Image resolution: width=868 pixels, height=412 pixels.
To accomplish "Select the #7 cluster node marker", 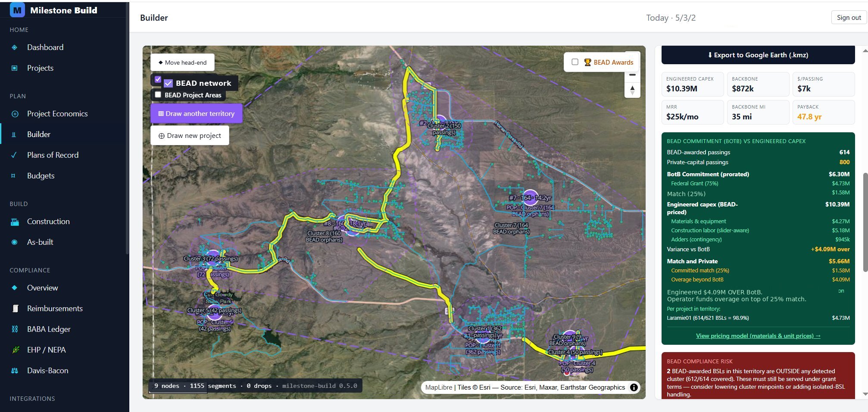I will point(530,197).
